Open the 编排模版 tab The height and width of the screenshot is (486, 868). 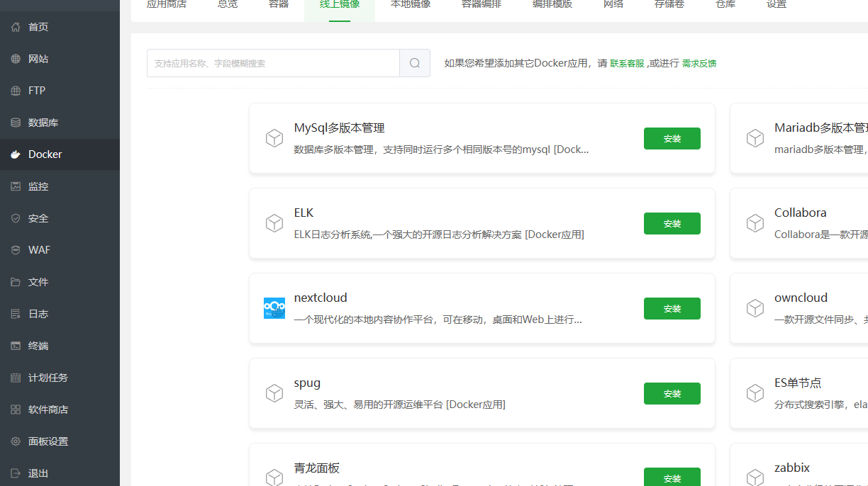coord(552,4)
